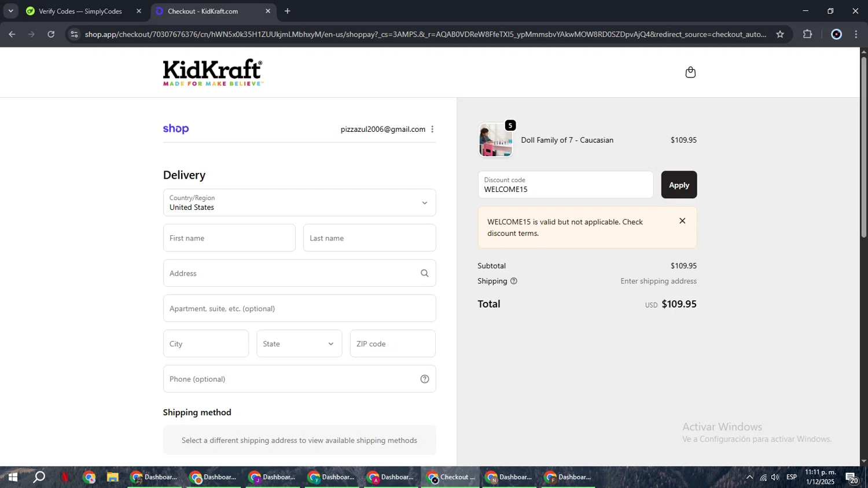This screenshot has width=868, height=488.
Task: Open the account options three-dot menu
Action: 432,129
